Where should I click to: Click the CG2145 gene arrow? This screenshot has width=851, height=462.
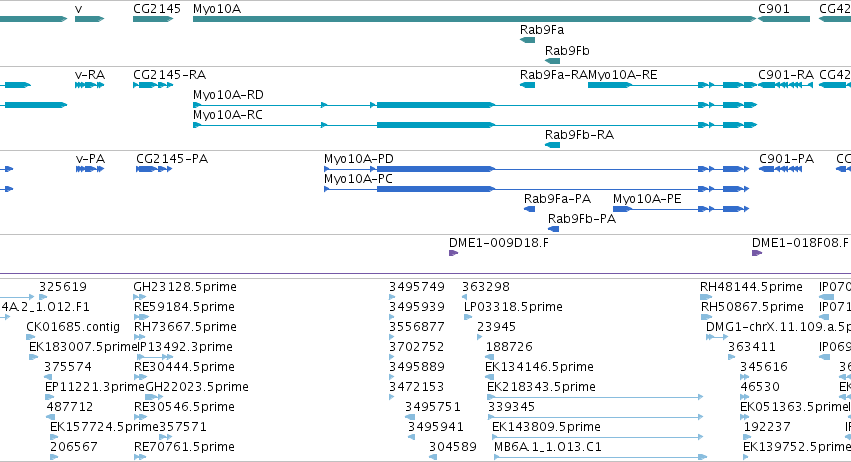click(x=153, y=19)
